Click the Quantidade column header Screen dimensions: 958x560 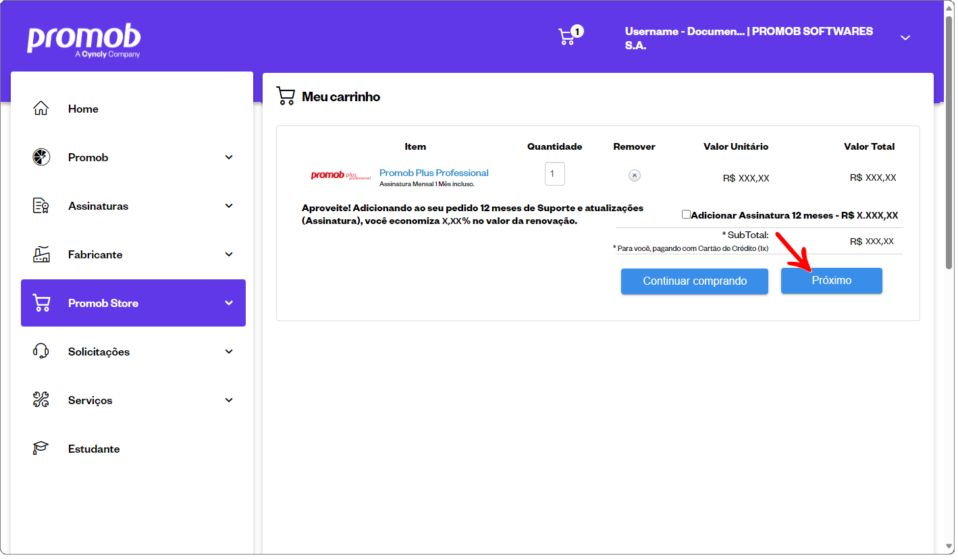[554, 146]
